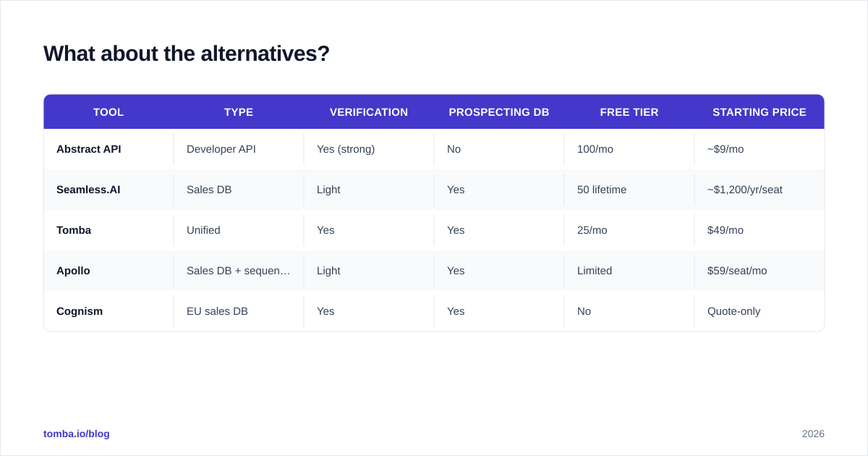Viewport: 868px width, 456px height.
Task: Click the STARTING PRICE column header
Action: click(x=759, y=112)
